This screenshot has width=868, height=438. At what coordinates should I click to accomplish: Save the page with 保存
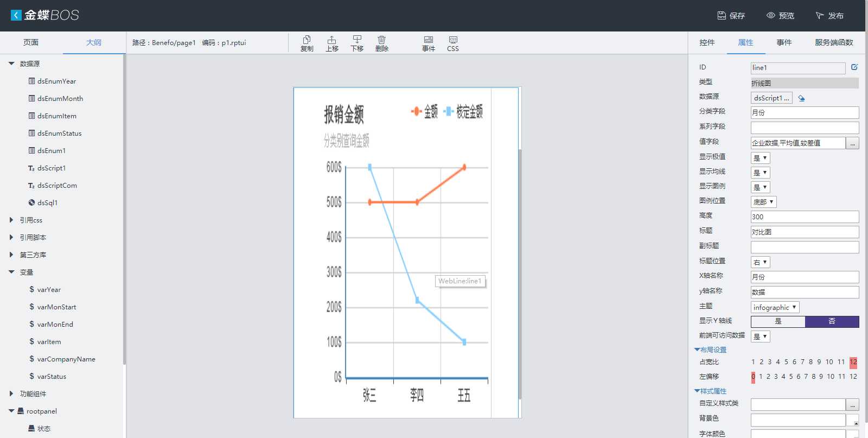point(731,16)
